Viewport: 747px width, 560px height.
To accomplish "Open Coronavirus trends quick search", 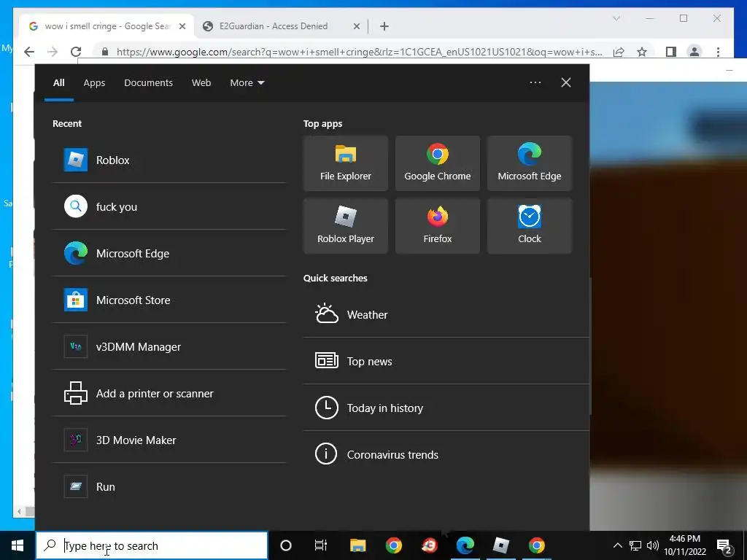I will (x=446, y=455).
